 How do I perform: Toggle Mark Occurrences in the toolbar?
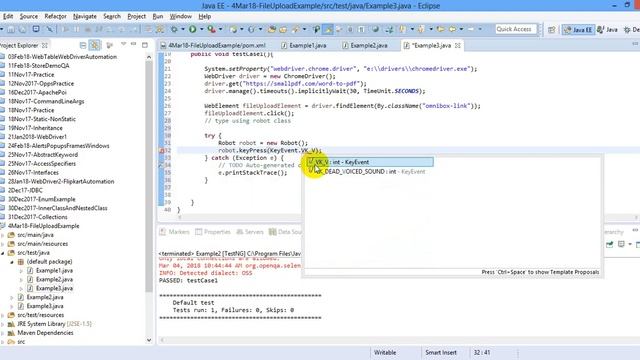click(328, 29)
